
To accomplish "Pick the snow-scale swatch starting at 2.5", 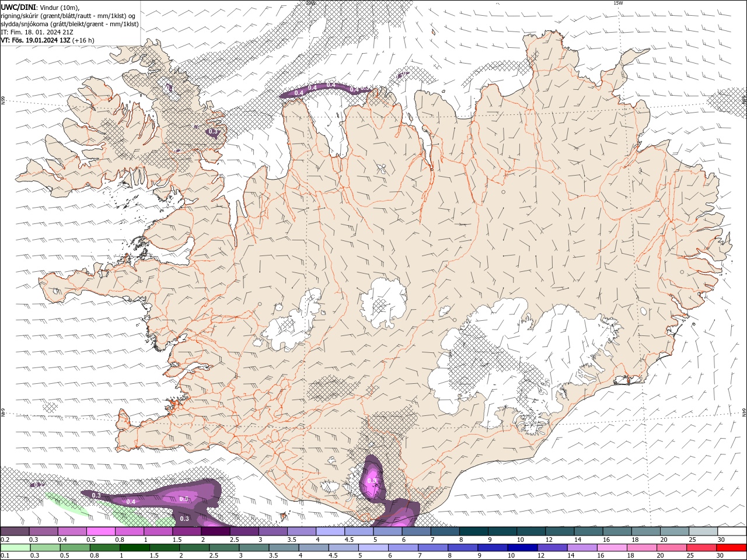I will (x=244, y=531).
